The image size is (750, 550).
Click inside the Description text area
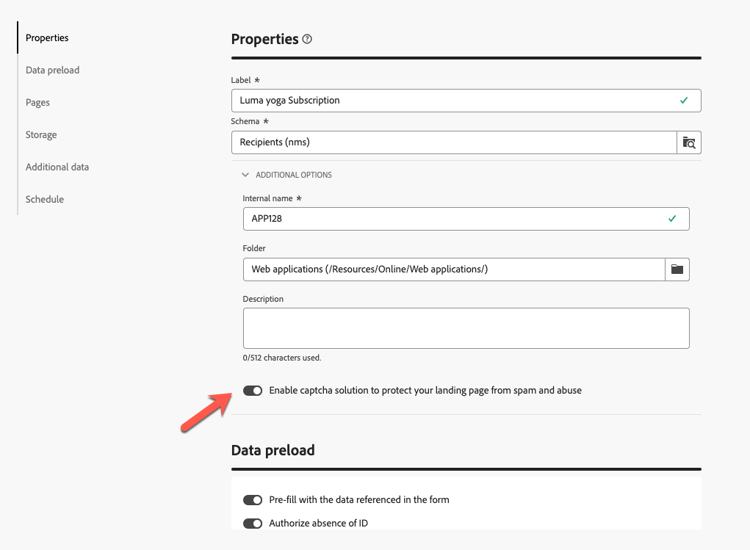pos(466,328)
